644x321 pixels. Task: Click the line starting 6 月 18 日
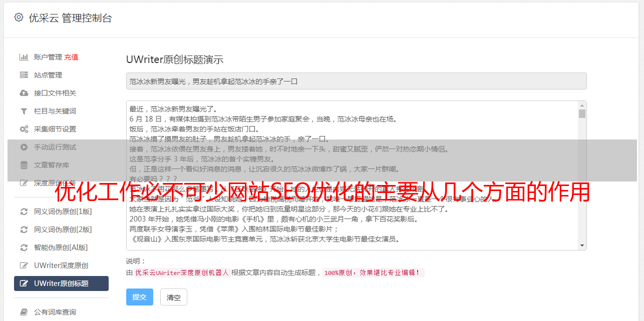pos(263,119)
